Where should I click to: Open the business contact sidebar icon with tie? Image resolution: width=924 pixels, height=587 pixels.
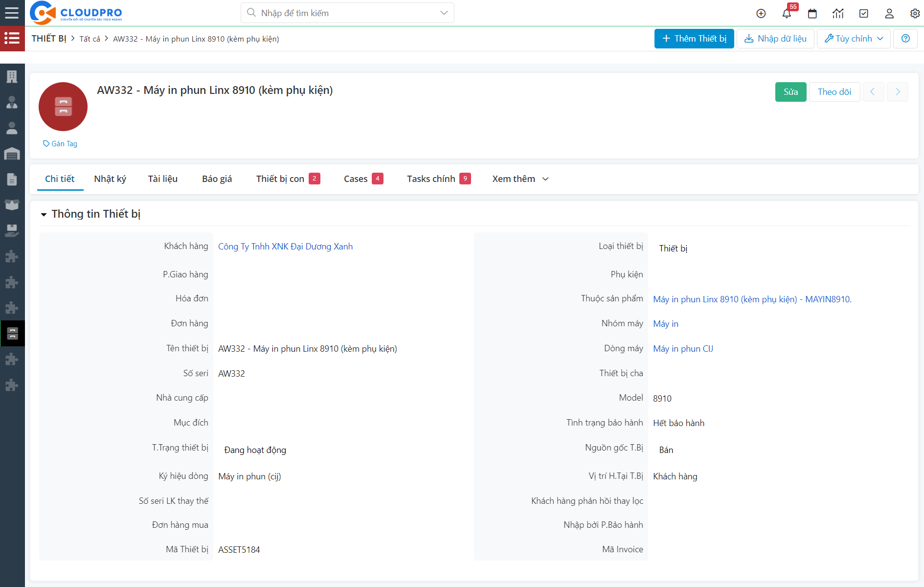[12, 102]
